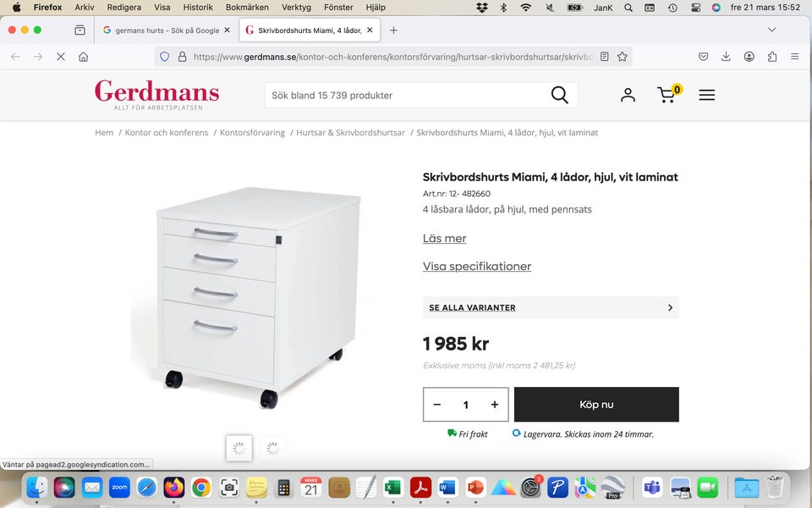This screenshot has width=812, height=508.
Task: Switch to the 'germans hurts' Google tab
Action: (x=166, y=30)
